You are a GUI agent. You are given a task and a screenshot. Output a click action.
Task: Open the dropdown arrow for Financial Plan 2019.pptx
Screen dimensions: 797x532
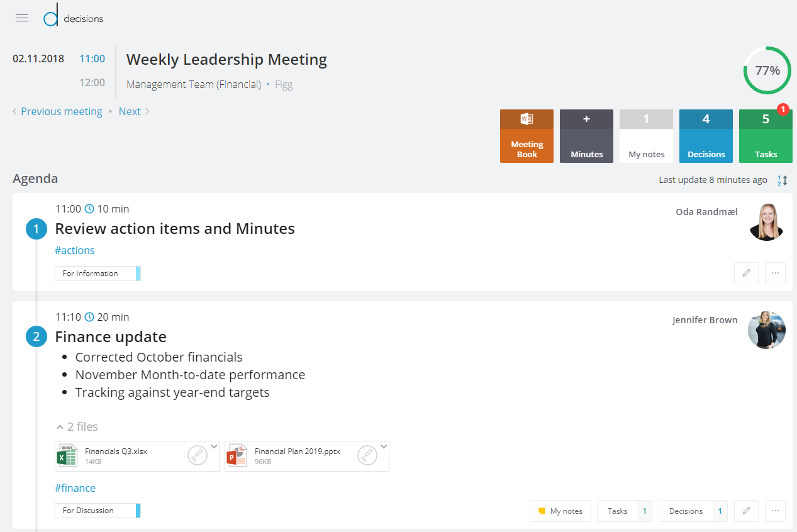[x=384, y=446]
